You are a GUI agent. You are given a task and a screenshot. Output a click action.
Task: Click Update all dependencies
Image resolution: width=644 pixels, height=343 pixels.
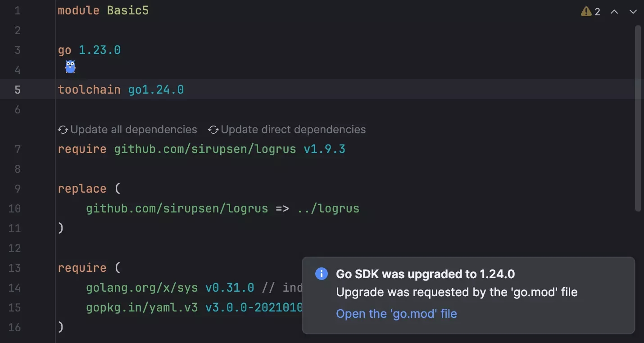tap(133, 130)
